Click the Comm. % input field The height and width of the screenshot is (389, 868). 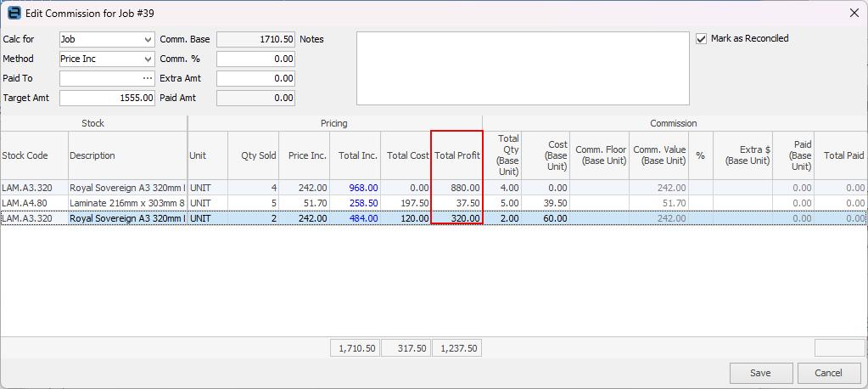[x=255, y=59]
